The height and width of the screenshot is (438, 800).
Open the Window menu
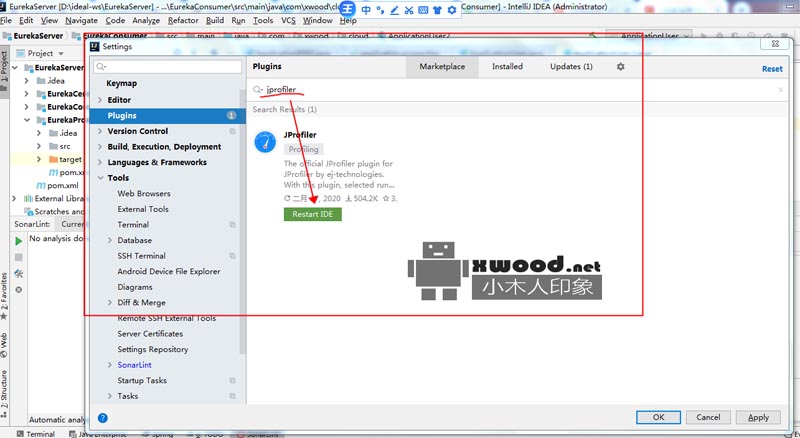pyautogui.click(x=317, y=20)
